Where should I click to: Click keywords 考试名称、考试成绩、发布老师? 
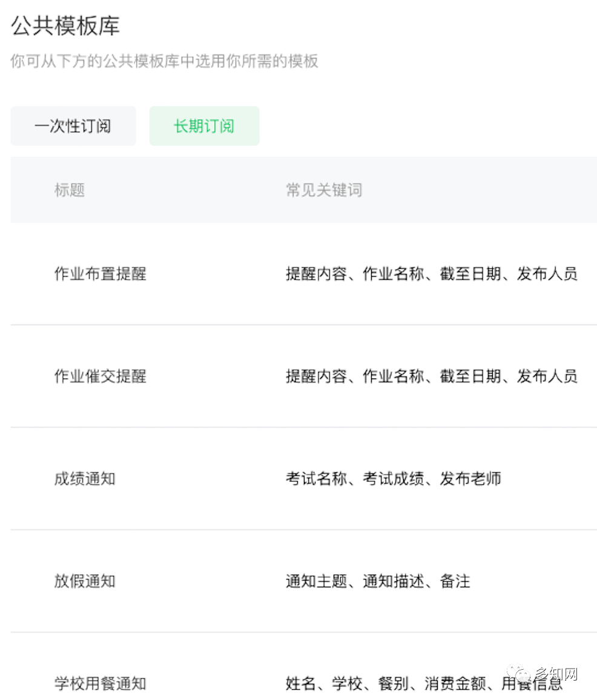coord(393,479)
